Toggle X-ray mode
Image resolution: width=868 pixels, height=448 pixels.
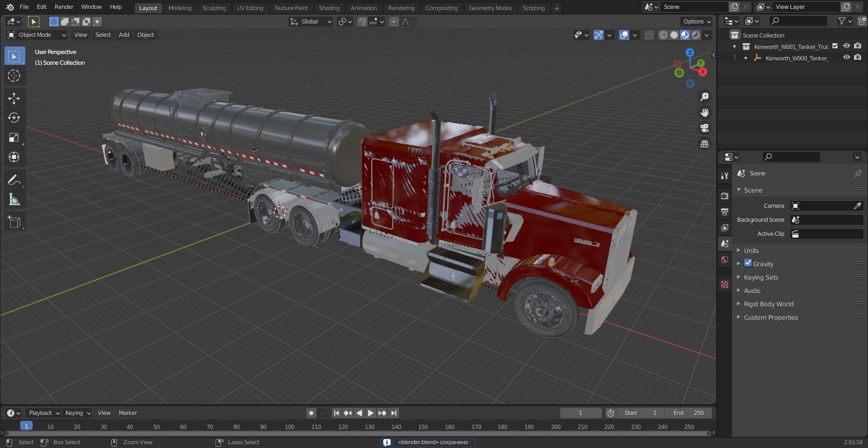(x=649, y=35)
